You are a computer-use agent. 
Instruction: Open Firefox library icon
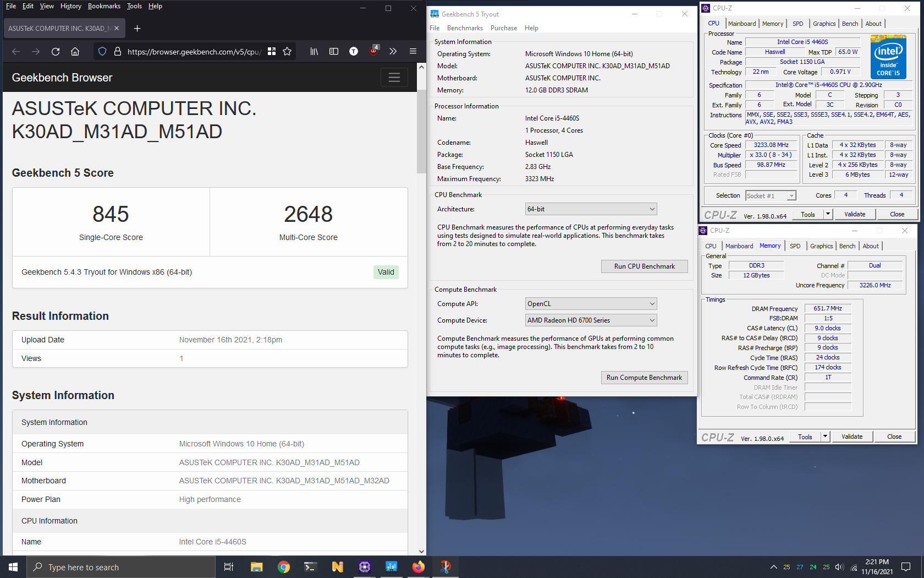pyautogui.click(x=314, y=51)
